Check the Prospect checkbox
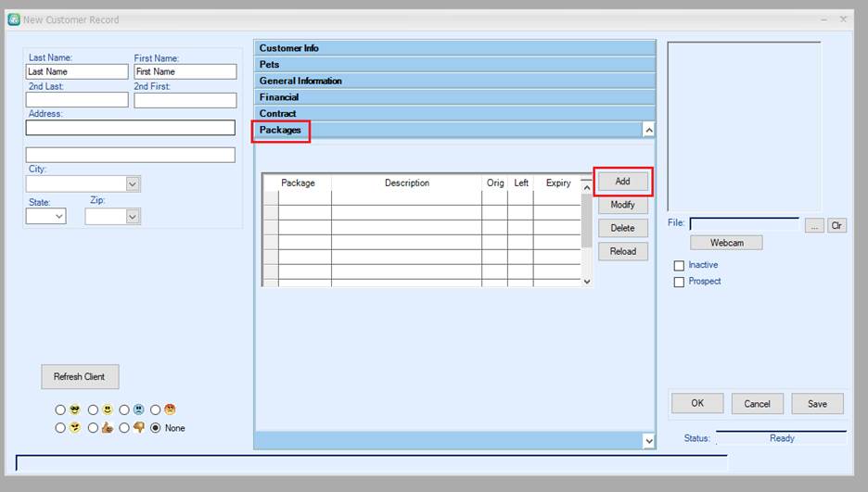 point(679,282)
